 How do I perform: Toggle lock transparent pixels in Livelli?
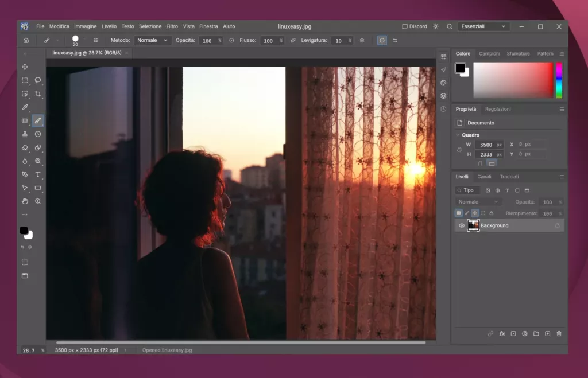[x=459, y=213]
